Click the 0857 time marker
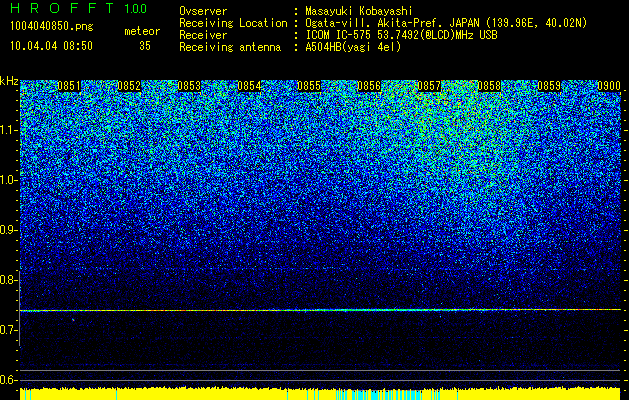The width and height of the screenshot is (629, 400). [429, 86]
